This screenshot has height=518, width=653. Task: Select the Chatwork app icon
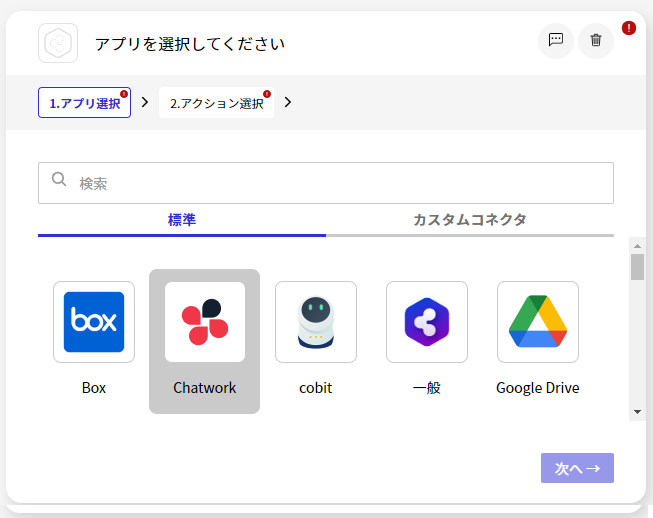(x=204, y=322)
